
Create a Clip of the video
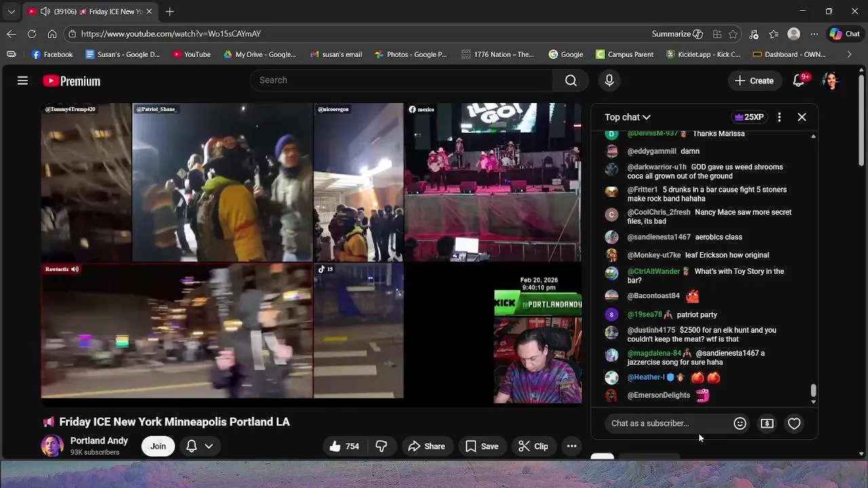[x=533, y=446]
